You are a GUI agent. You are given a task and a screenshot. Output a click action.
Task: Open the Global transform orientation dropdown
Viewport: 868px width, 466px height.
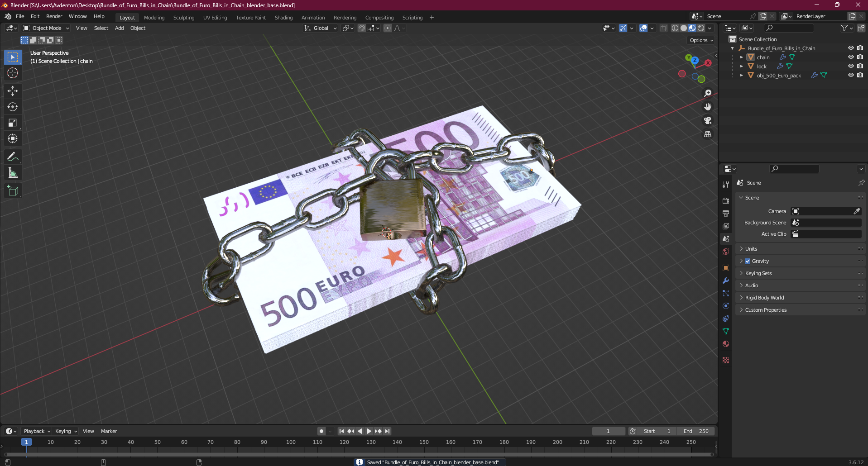click(321, 28)
